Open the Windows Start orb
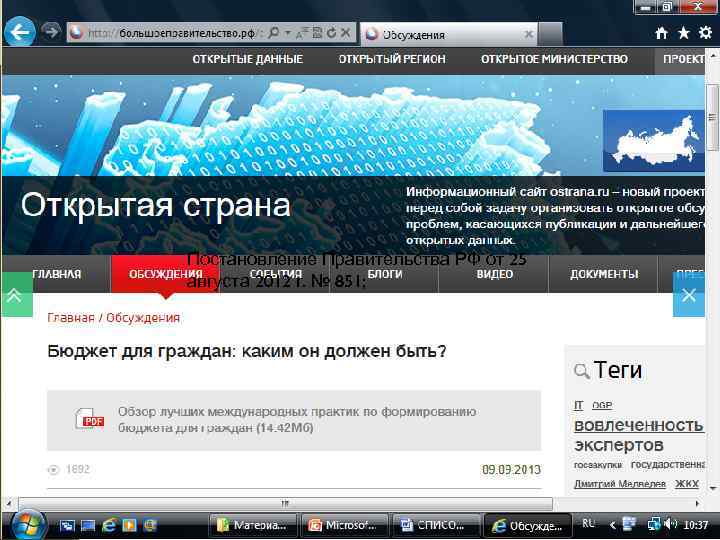Screen dimensions: 720x540 28,525
